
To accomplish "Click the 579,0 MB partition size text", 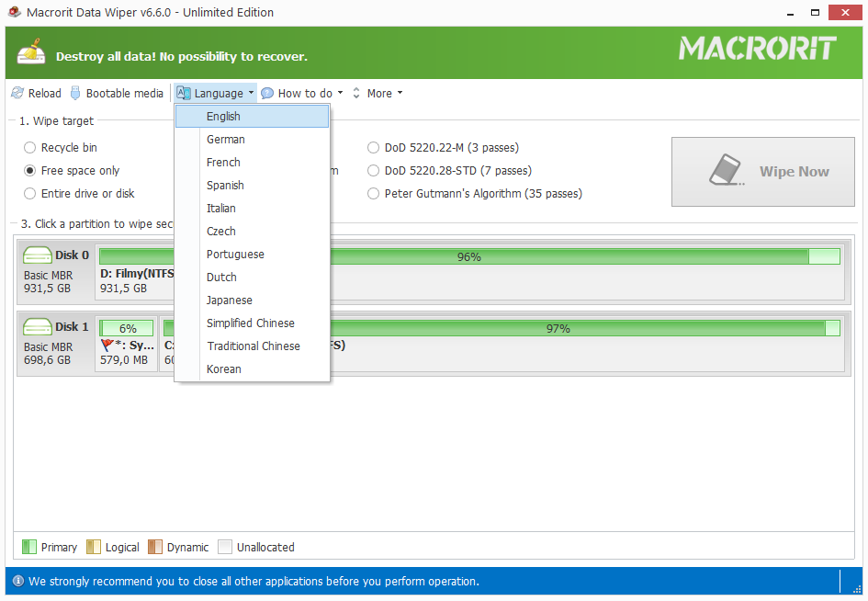I will pos(124,360).
